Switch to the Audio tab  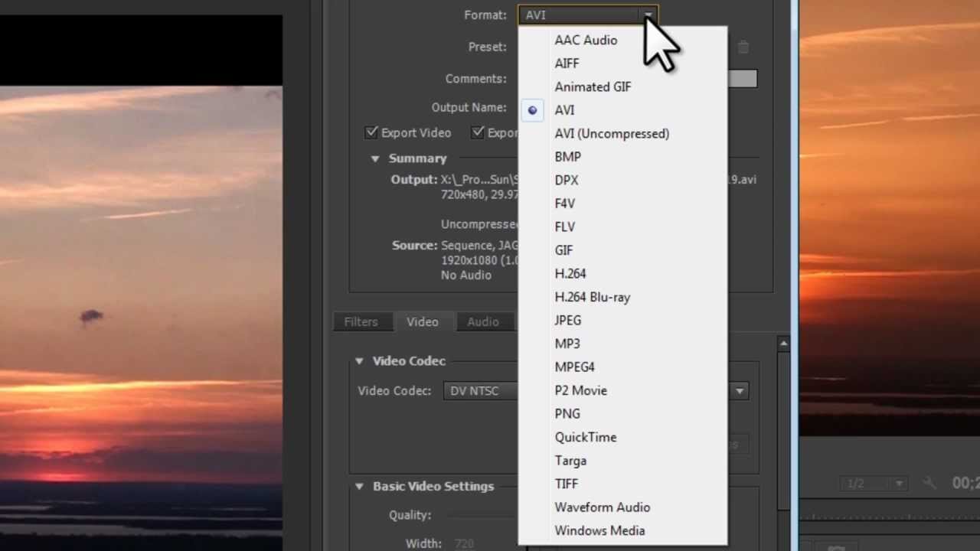point(483,322)
